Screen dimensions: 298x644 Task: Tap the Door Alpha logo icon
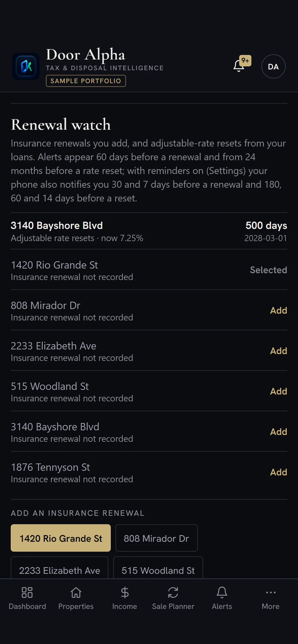click(x=26, y=66)
